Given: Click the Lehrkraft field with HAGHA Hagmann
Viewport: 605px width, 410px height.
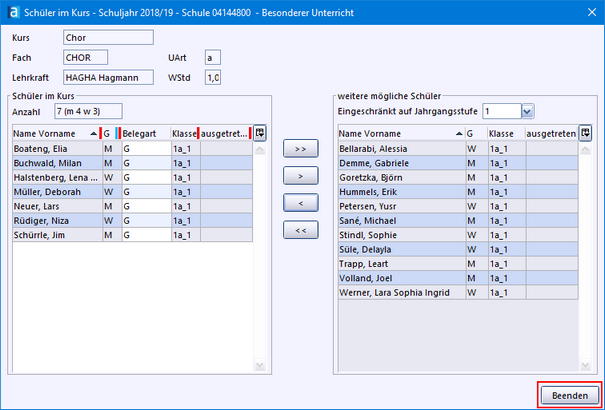Looking at the screenshot, I should coord(107,76).
